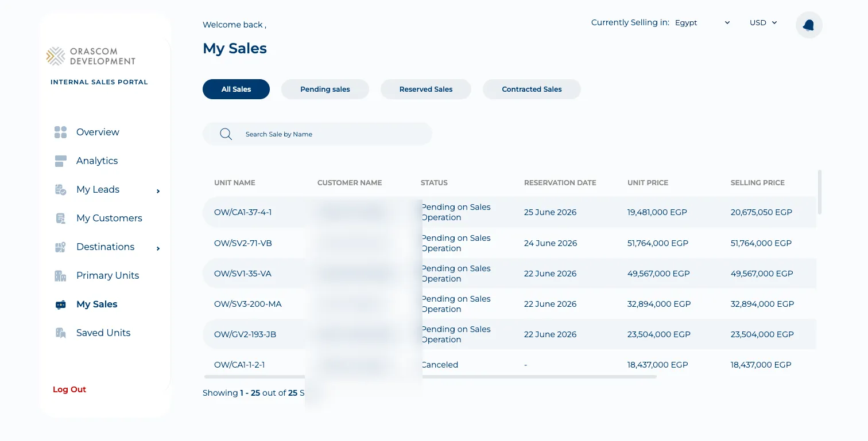The image size is (868, 441).
Task: Click the My Sales icon in sidebar
Action: coord(61,305)
